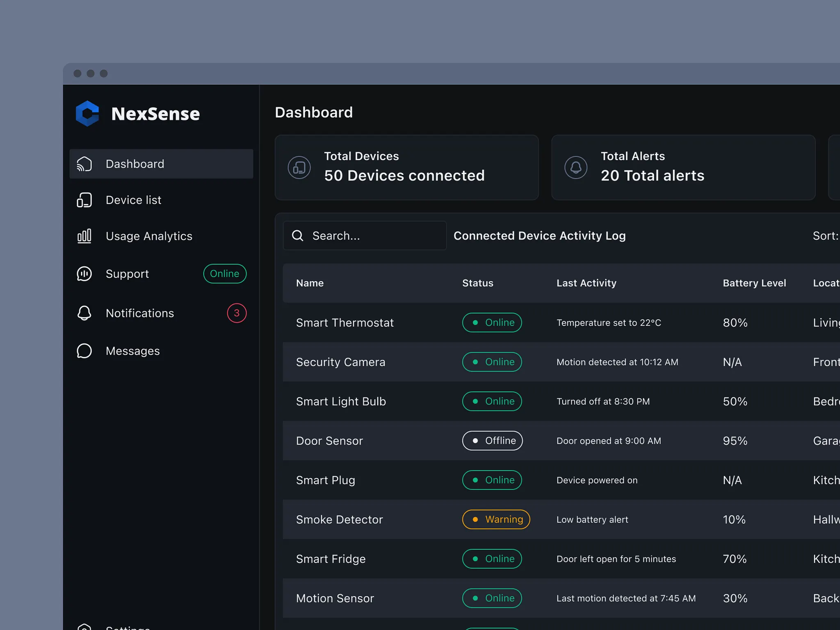This screenshot has height=630, width=840.
Task: Click the Usage Analytics bar chart icon
Action: point(84,236)
